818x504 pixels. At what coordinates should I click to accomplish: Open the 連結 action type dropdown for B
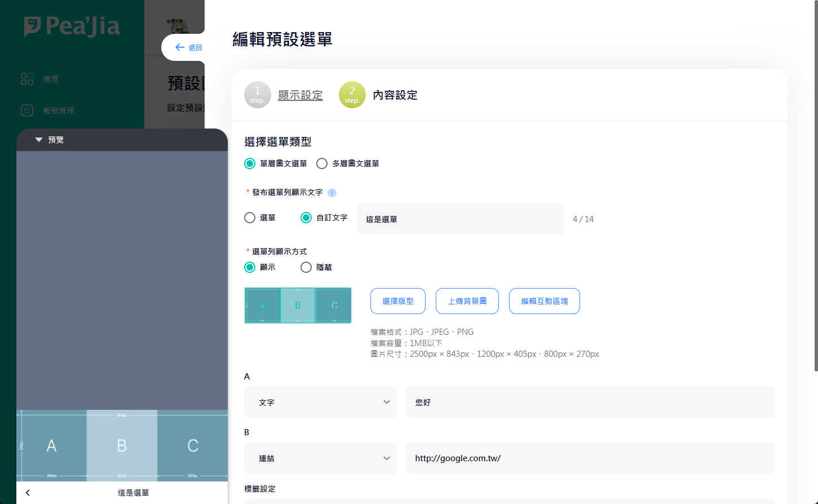point(320,458)
